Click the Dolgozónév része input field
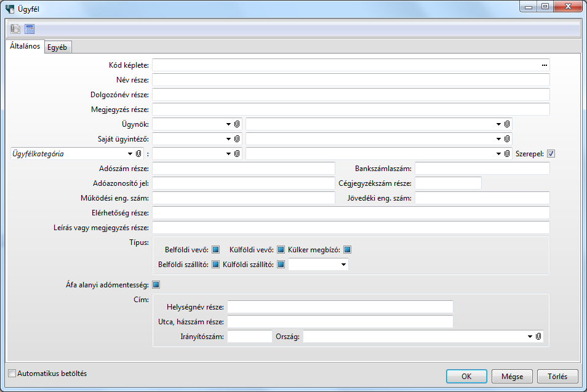The height and width of the screenshot is (392, 587). tap(351, 95)
